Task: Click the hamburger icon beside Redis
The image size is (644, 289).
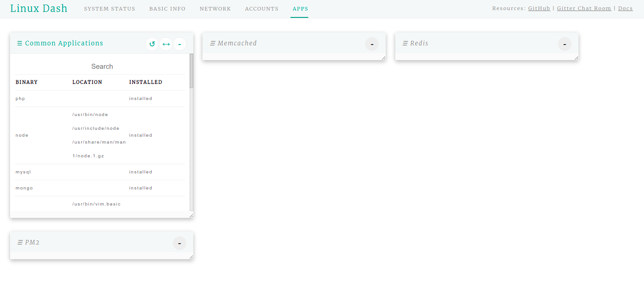Action: [x=405, y=44]
